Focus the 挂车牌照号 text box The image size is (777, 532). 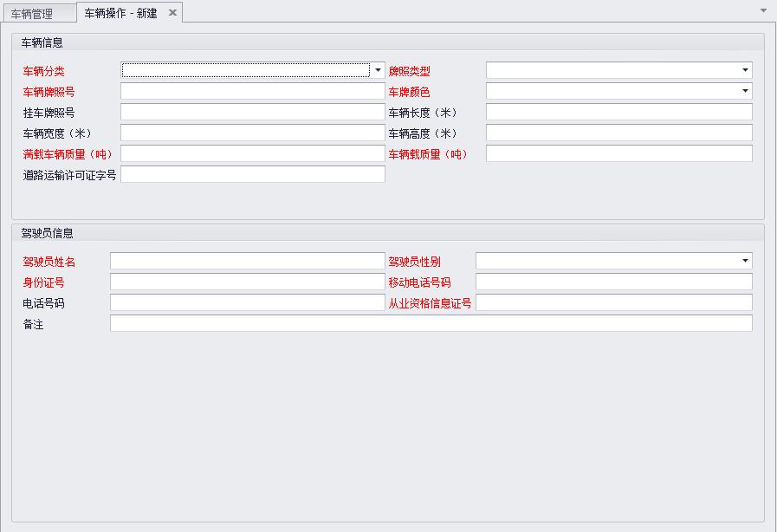coord(252,112)
